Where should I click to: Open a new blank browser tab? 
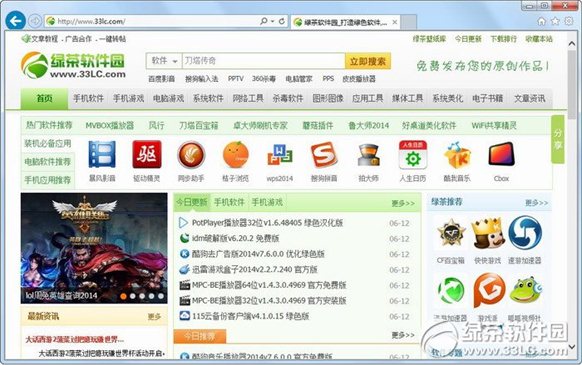(409, 22)
